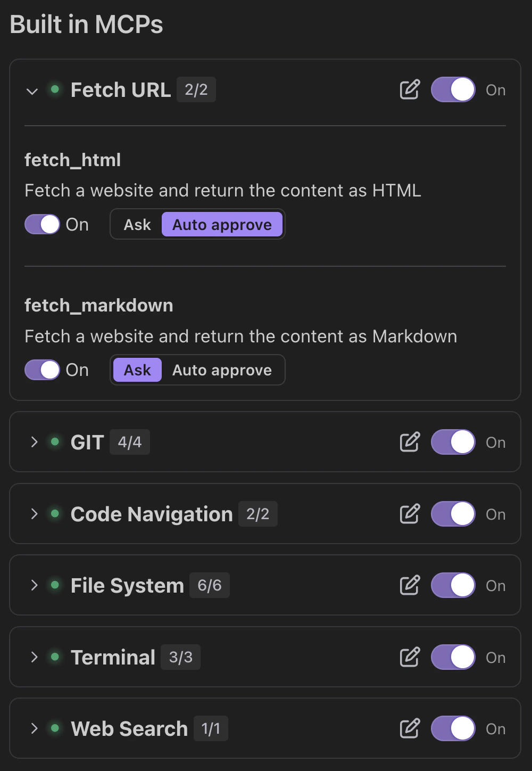Select Auto approve for fetch_markdown

222,370
